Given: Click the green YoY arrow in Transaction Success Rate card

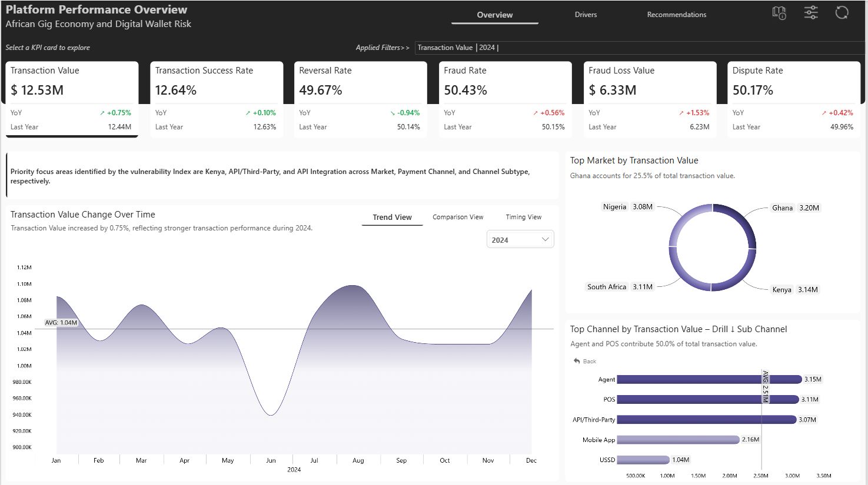Looking at the screenshot, I should (x=248, y=113).
